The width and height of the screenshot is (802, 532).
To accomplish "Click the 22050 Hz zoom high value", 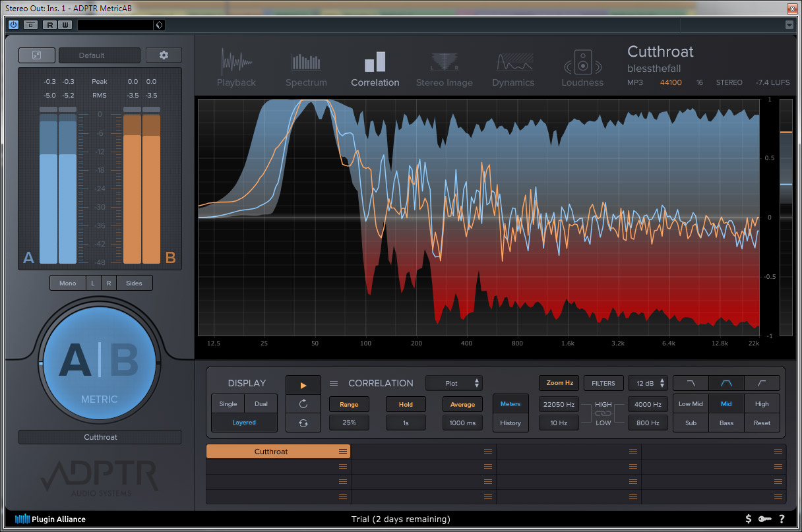I will 559,404.
